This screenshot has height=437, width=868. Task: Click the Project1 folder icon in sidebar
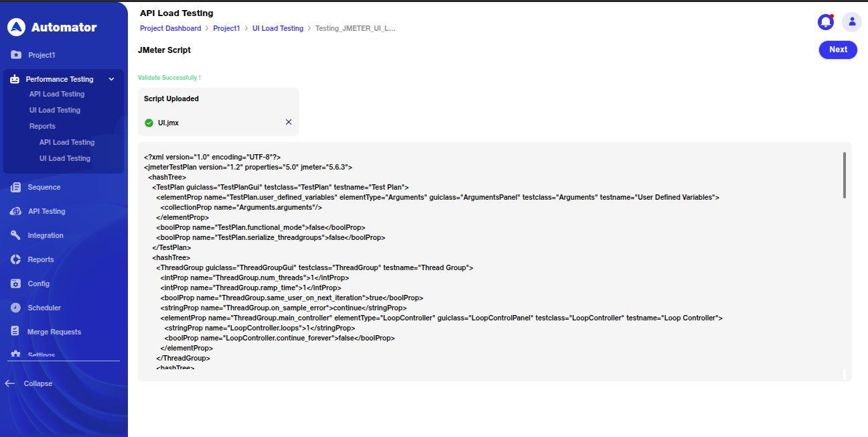pyautogui.click(x=16, y=55)
